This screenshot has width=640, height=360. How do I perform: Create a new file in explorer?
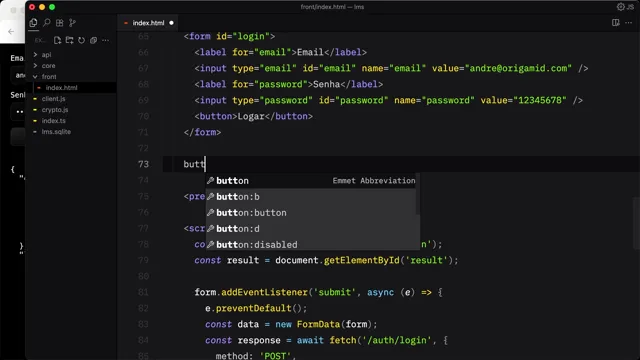click(x=57, y=40)
